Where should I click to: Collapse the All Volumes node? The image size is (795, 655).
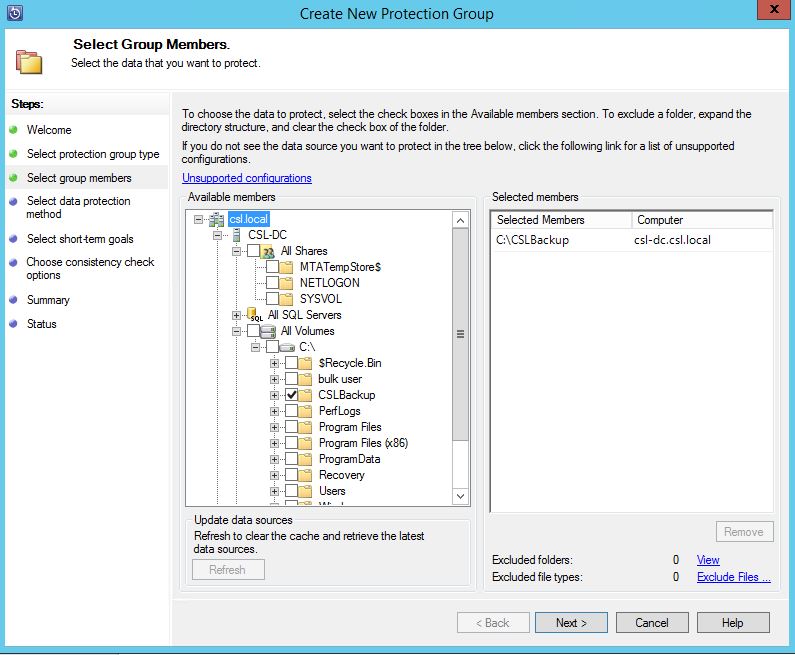point(236,331)
